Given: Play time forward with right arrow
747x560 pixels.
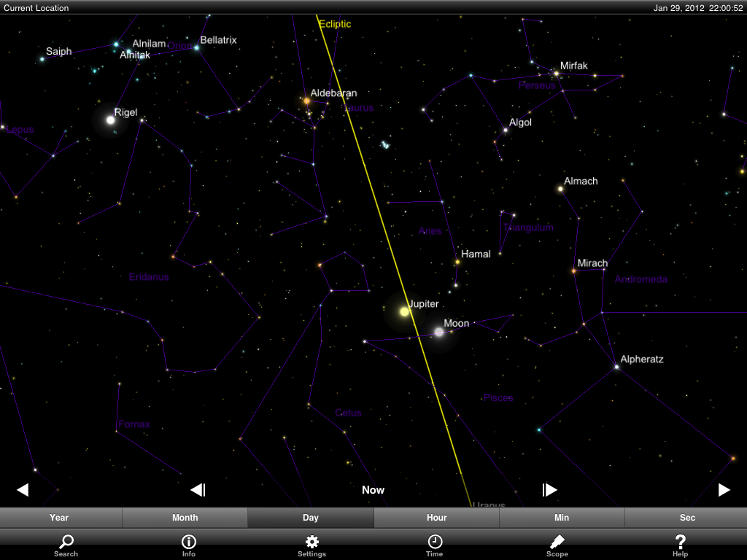Looking at the screenshot, I should pos(724,490).
